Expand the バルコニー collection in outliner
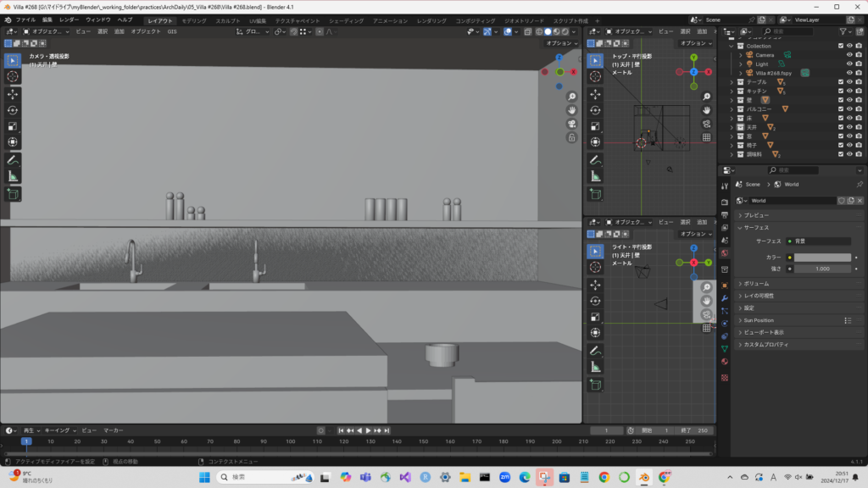868x488 pixels. pyautogui.click(x=732, y=109)
